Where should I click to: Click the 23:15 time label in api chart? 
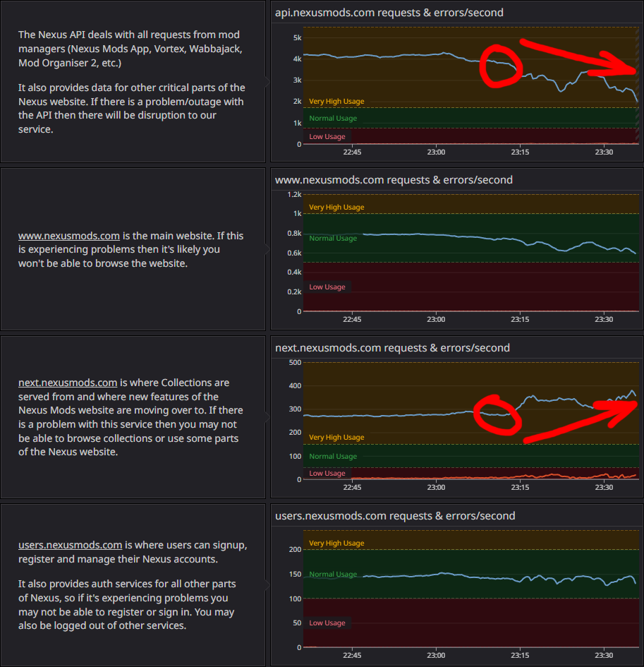[x=520, y=152]
